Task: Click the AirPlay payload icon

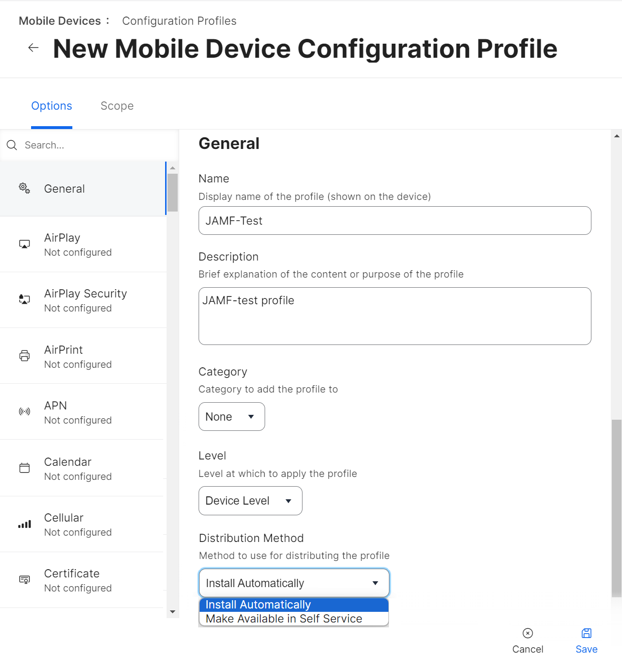Action: point(24,244)
